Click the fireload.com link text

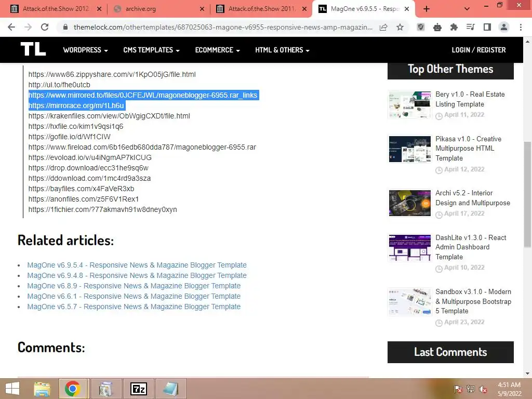click(x=142, y=147)
